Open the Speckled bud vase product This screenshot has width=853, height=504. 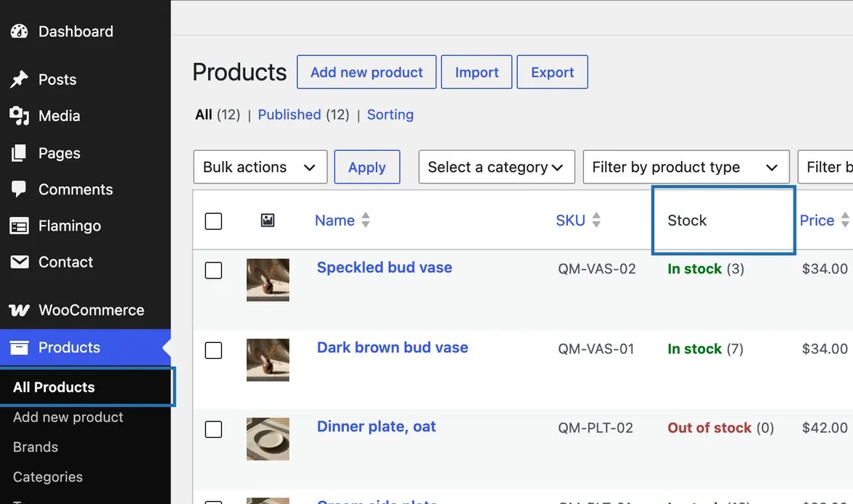click(x=384, y=268)
